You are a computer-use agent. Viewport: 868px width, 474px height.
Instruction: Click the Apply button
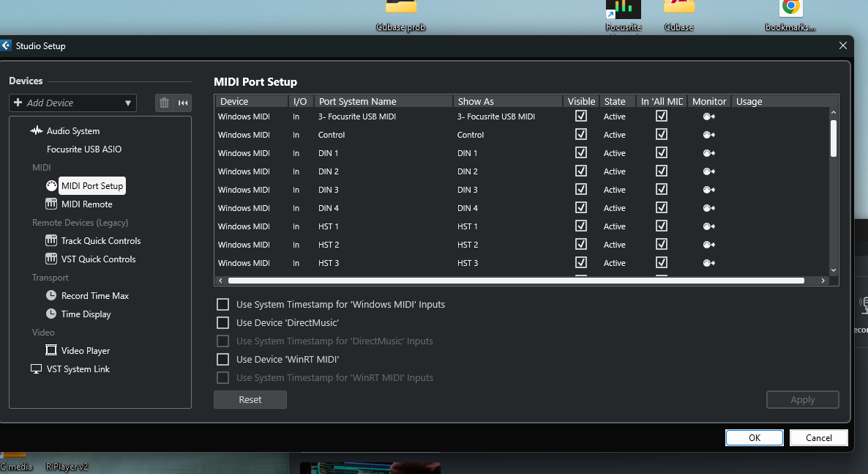[x=803, y=400]
